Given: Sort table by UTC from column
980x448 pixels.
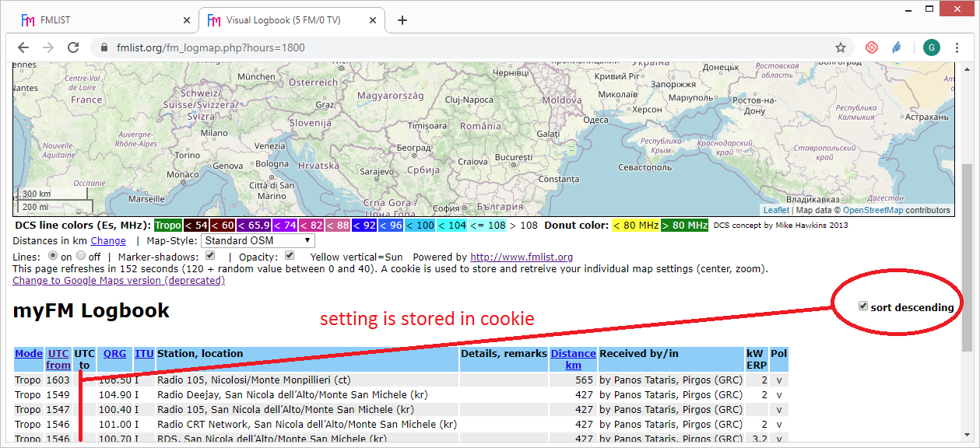Looking at the screenshot, I should [58, 359].
